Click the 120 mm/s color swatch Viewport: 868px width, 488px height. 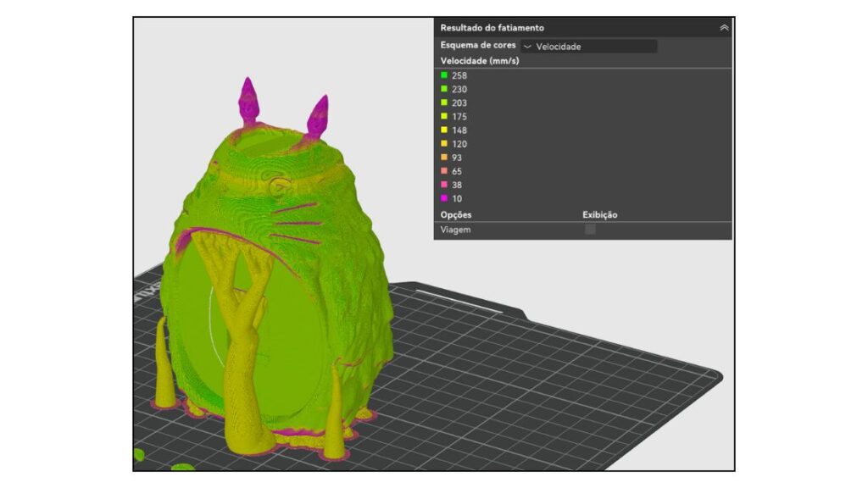click(444, 144)
